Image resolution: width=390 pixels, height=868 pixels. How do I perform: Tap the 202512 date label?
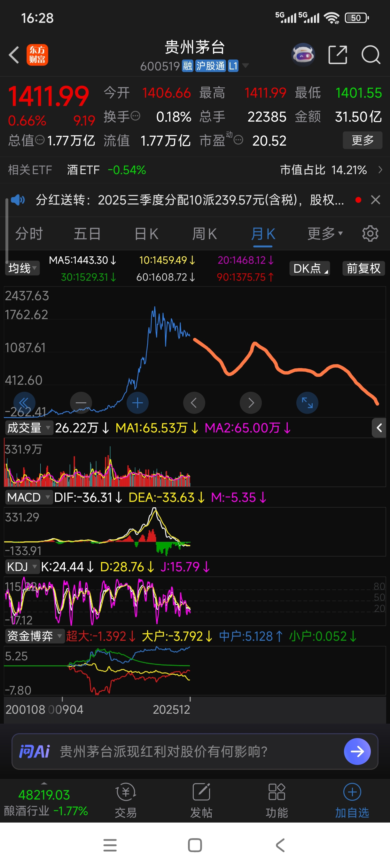tap(171, 710)
